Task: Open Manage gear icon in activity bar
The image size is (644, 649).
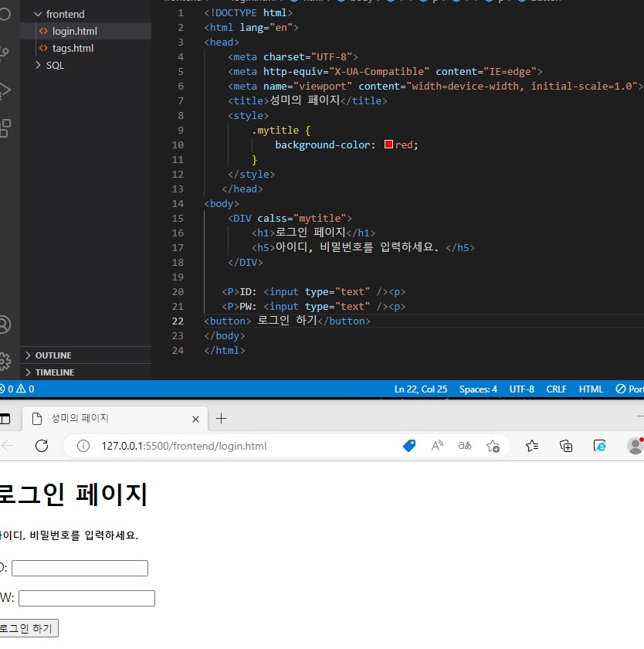Action: [x=4, y=362]
